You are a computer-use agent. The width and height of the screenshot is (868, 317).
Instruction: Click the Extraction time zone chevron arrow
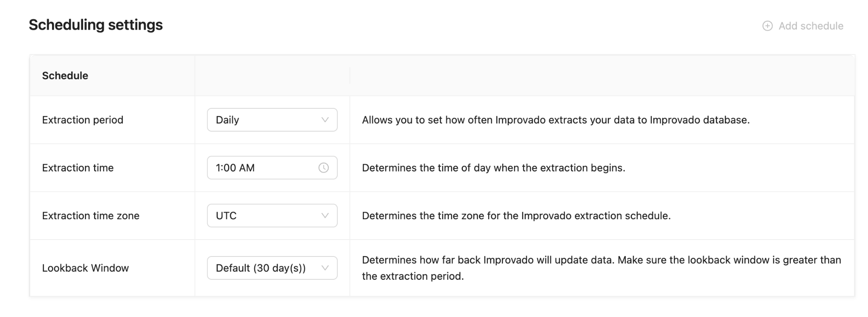click(325, 215)
